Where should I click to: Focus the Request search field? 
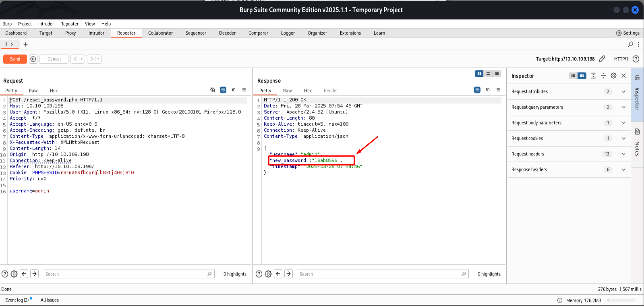pos(128,274)
